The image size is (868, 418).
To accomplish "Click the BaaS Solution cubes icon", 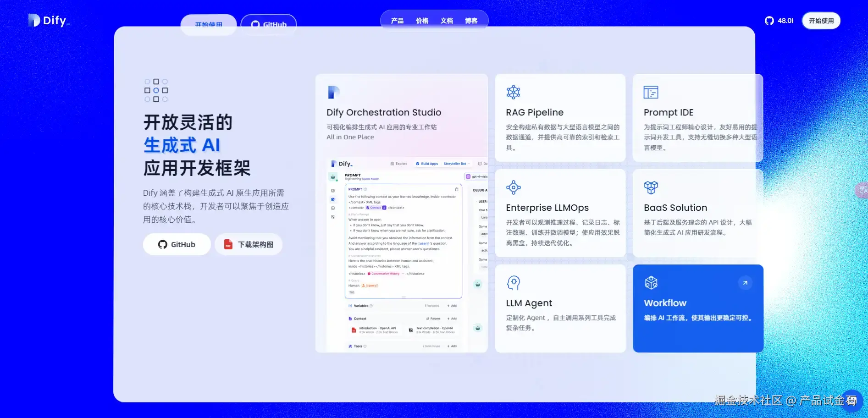I will [x=651, y=187].
